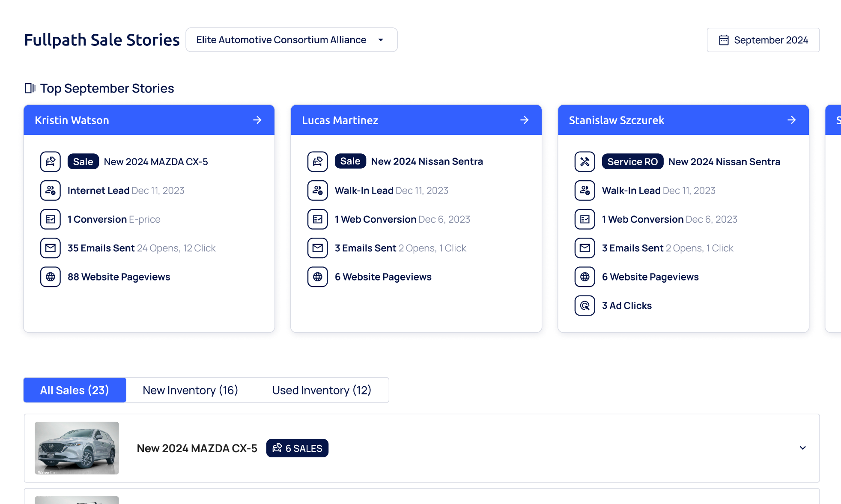Select the All Sales (23) tab
This screenshot has height=504, width=841.
(x=75, y=390)
